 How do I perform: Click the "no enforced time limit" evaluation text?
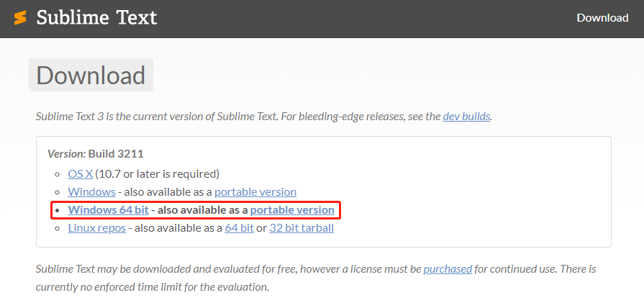152,286
